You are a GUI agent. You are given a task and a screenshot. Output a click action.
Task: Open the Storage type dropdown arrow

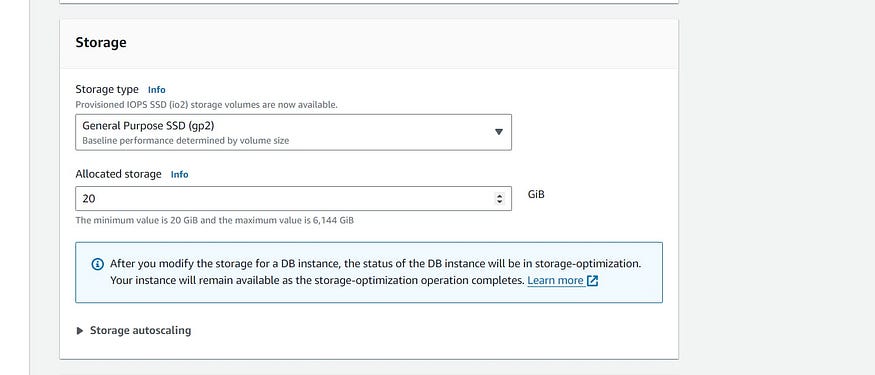[x=499, y=132]
